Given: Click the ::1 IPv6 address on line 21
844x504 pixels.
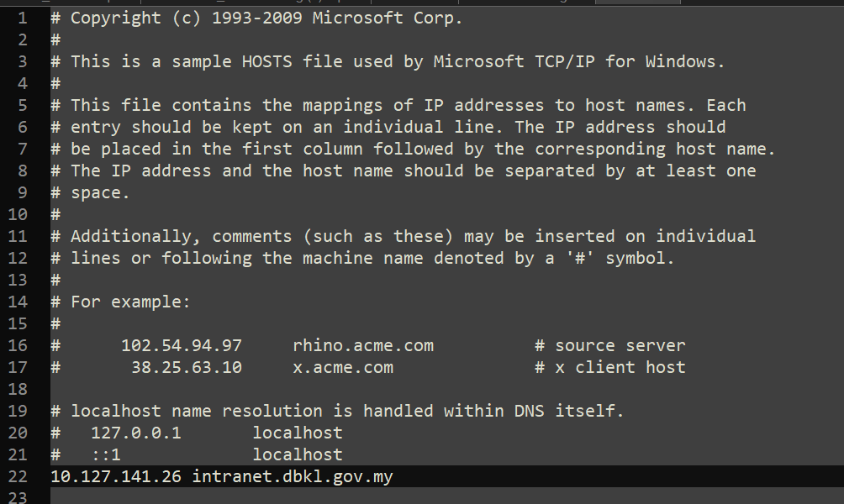Looking at the screenshot, I should [106, 455].
